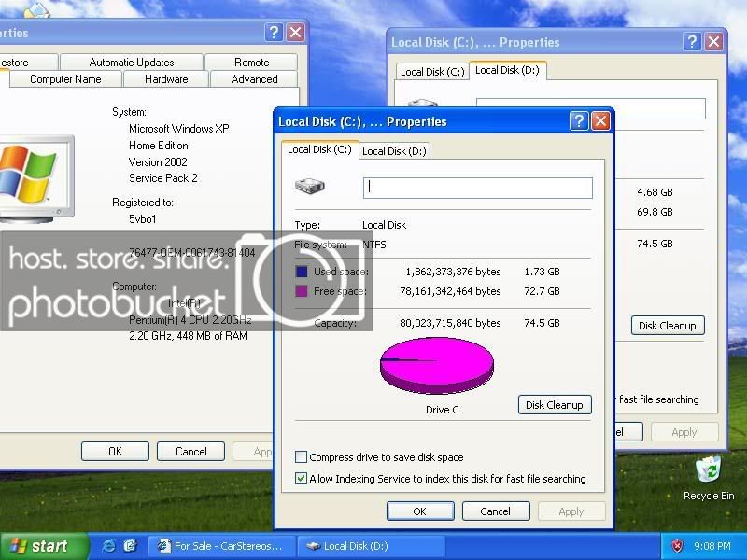Image resolution: width=747 pixels, height=560 pixels.
Task: Click the '1,862,373,376 bytes' used space value
Action: pos(453,272)
